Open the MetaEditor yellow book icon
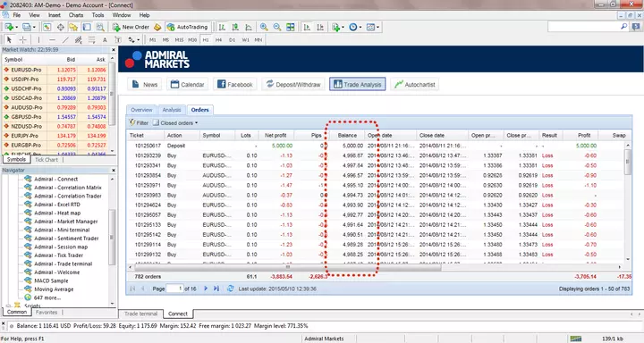Viewport: 644px width, 343px height. [x=157, y=27]
